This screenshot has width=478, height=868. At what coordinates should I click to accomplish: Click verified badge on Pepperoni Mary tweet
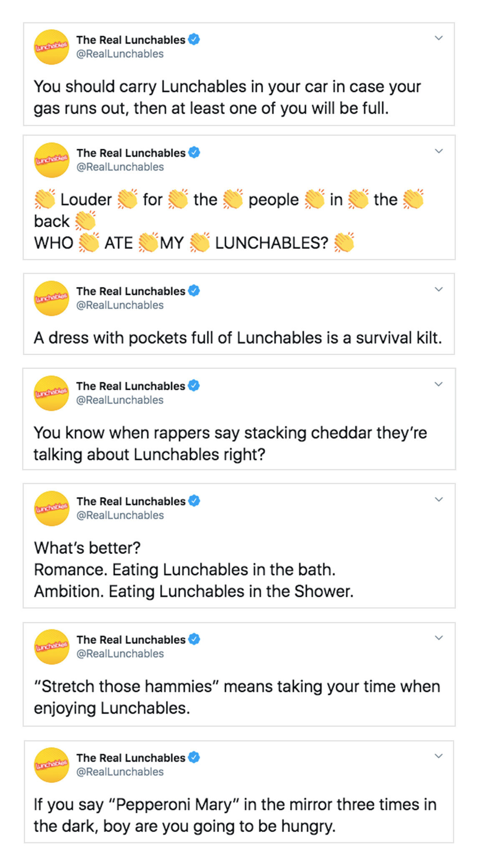click(194, 757)
